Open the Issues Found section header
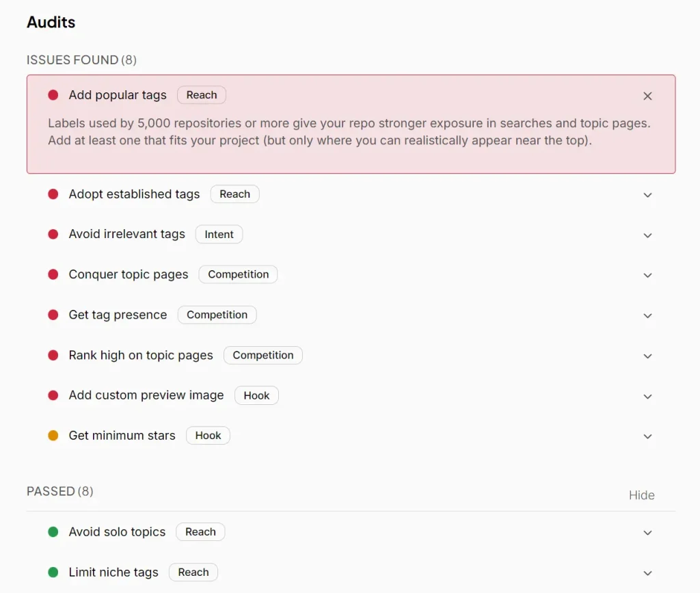The height and width of the screenshot is (593, 700). tap(81, 60)
